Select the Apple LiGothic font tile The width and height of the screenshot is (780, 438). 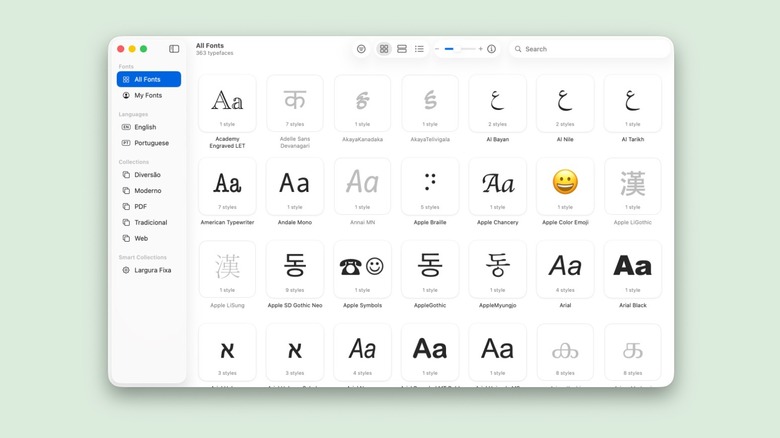tap(633, 187)
